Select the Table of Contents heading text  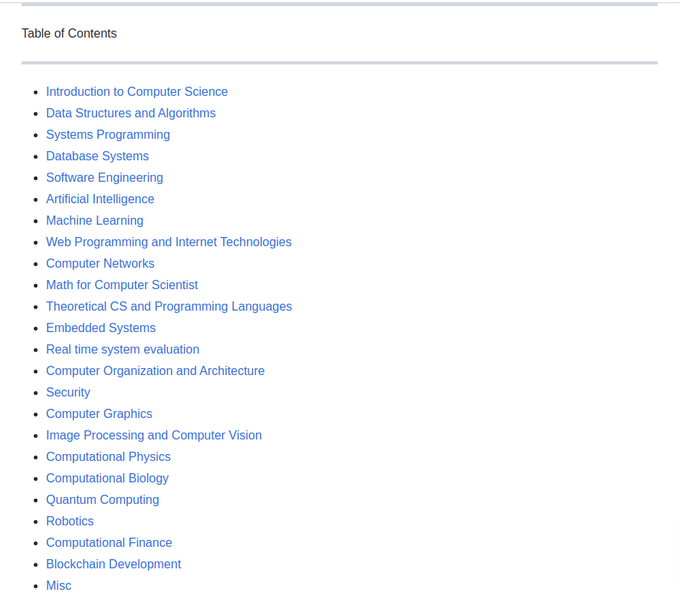pyautogui.click(x=69, y=33)
